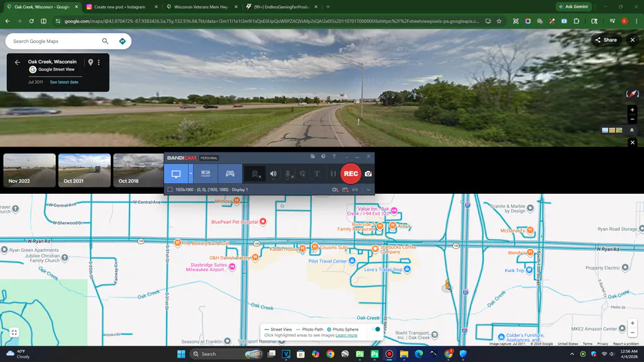
Task: Show hidden system tray icons
Action: tap(572, 354)
